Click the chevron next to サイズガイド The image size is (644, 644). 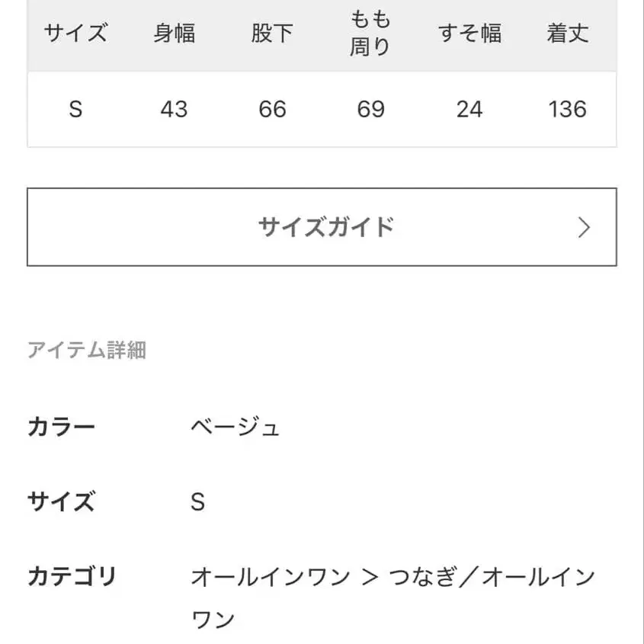pyautogui.click(x=584, y=227)
